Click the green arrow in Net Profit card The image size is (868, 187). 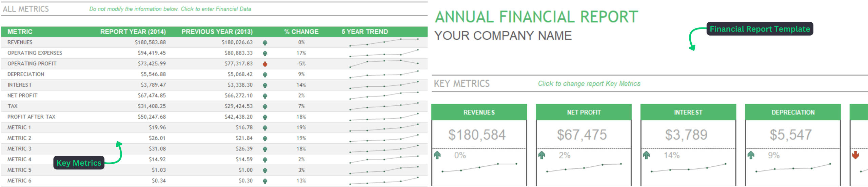(542, 155)
